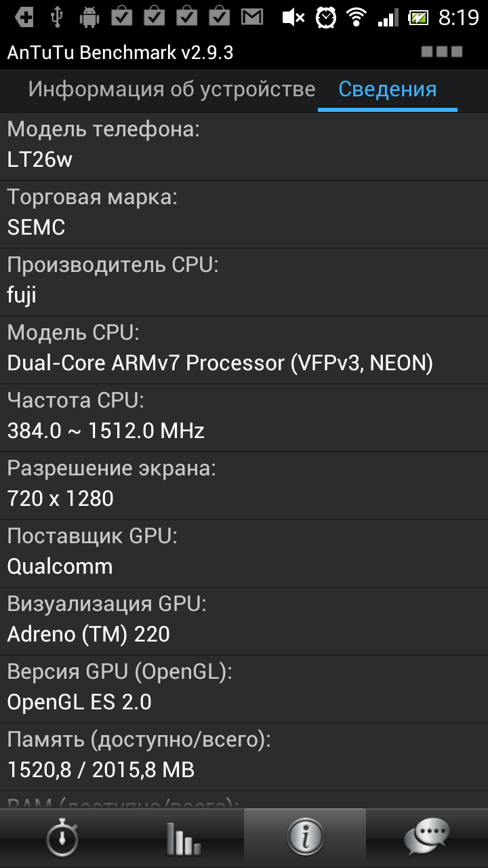Image resolution: width=488 pixels, height=868 pixels.
Task: Open the stopwatch benchmark test tab
Action: (x=61, y=838)
